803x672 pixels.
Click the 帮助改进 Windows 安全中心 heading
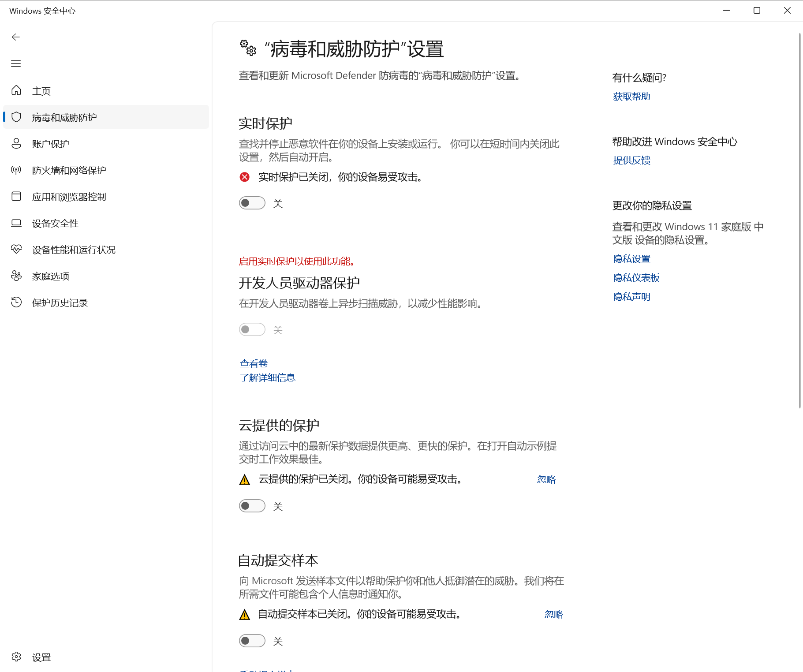pos(675,142)
